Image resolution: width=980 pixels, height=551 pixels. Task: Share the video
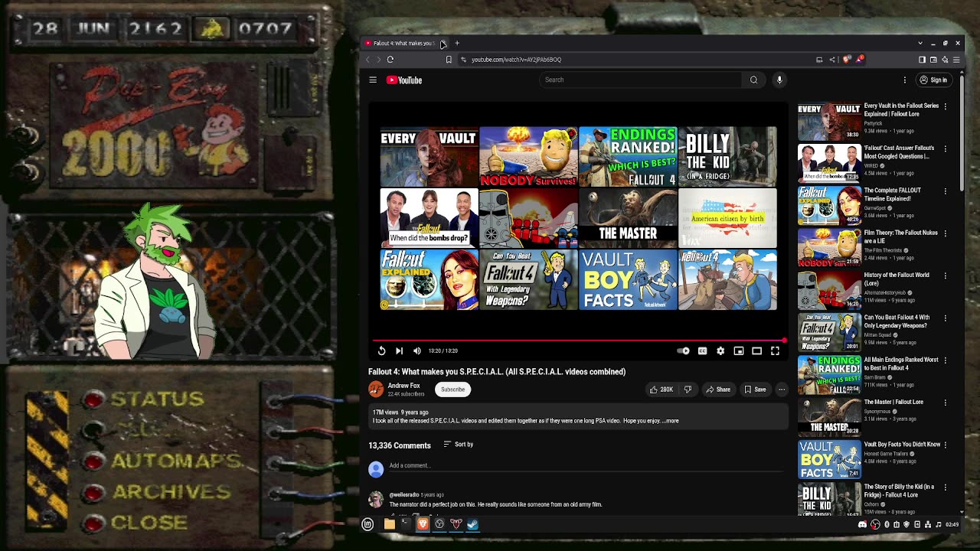[718, 390]
